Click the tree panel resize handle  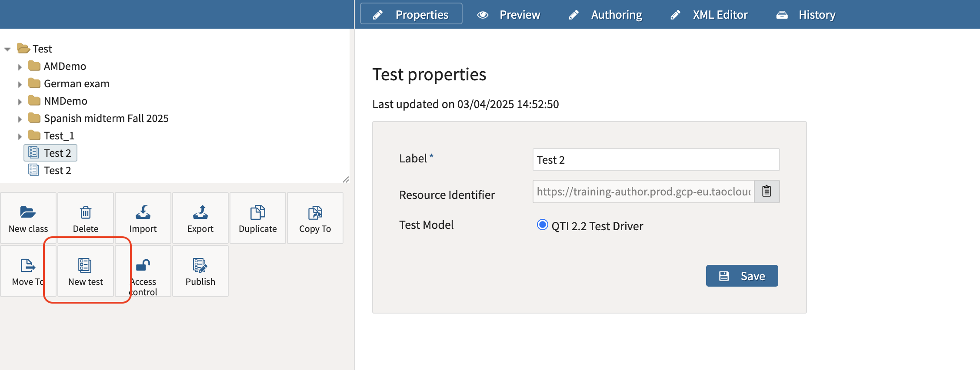[x=346, y=179]
